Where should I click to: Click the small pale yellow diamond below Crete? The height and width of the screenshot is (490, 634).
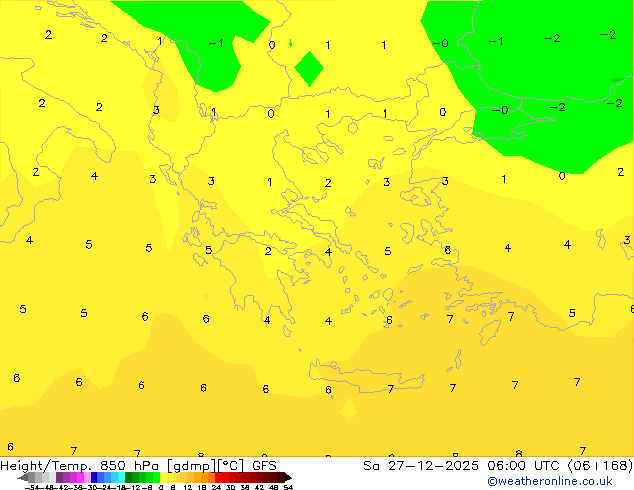[x=348, y=409]
